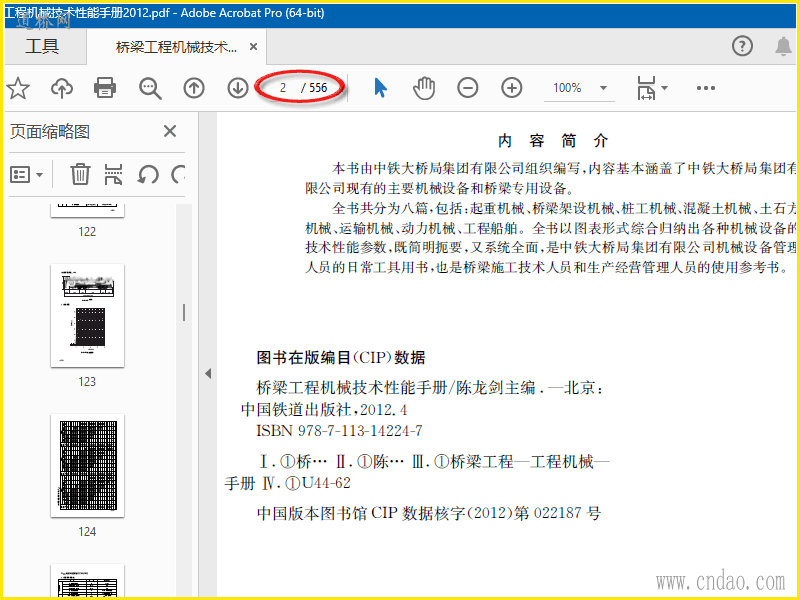Go to the next page with the down arrow
Viewport: 800px width, 600px height.
pos(238,88)
